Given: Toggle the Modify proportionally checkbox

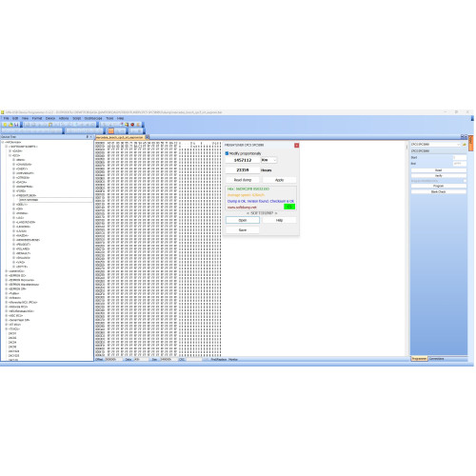Looking at the screenshot, I should coord(227,153).
